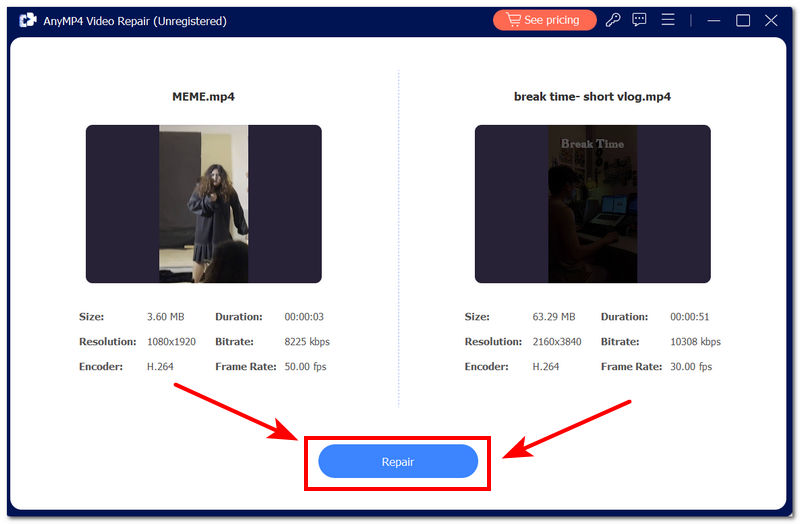
Task: Close the AnyMP4 Video Repair window
Action: click(x=772, y=20)
